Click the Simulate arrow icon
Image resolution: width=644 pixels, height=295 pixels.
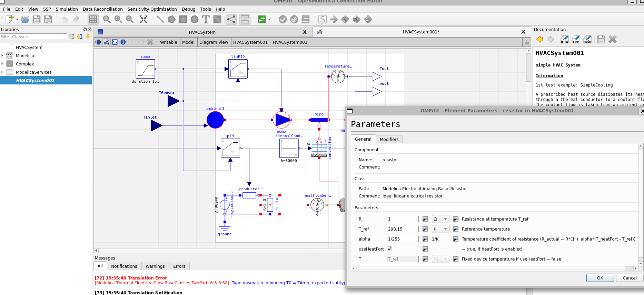coord(334,19)
